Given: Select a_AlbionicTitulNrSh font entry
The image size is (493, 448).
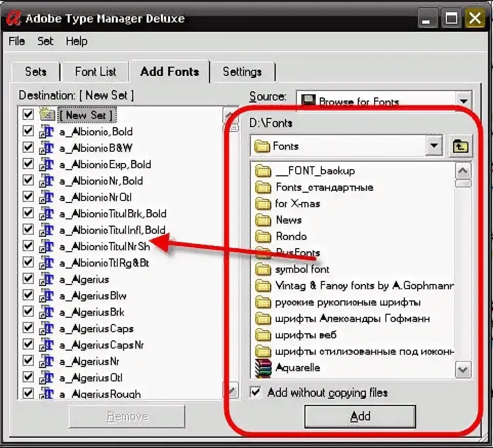Looking at the screenshot, I should click(105, 247).
